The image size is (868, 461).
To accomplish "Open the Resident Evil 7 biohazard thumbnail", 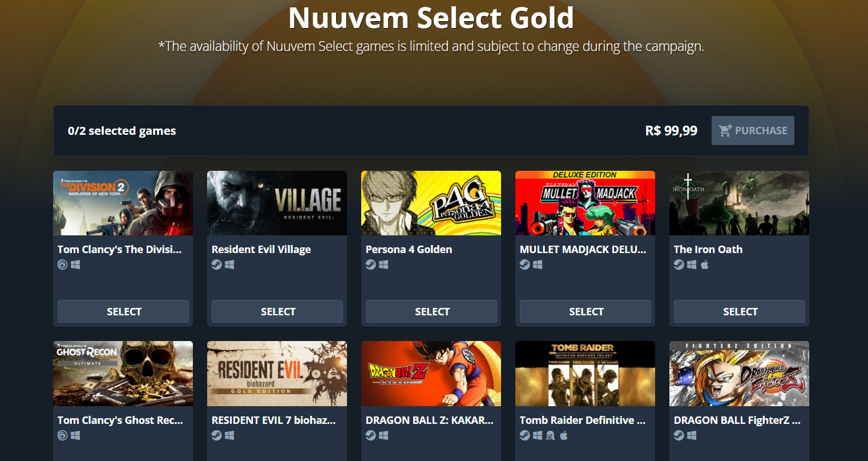I will pyautogui.click(x=277, y=374).
